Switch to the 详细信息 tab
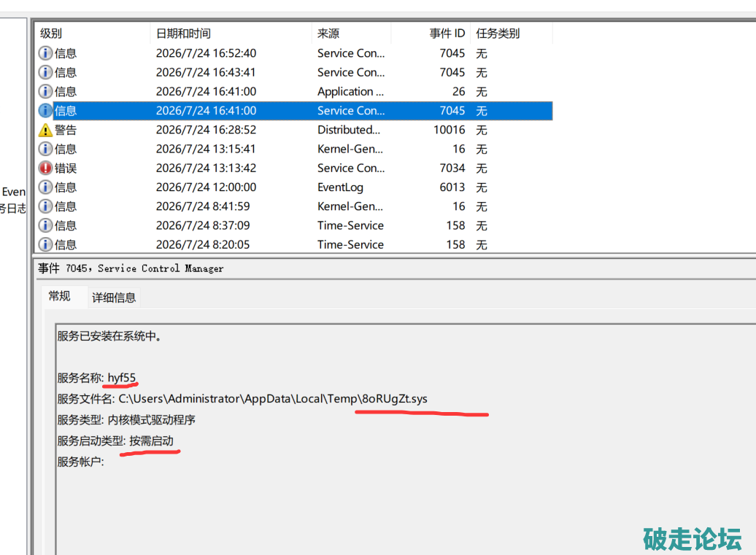The width and height of the screenshot is (756, 555). pyautogui.click(x=114, y=298)
